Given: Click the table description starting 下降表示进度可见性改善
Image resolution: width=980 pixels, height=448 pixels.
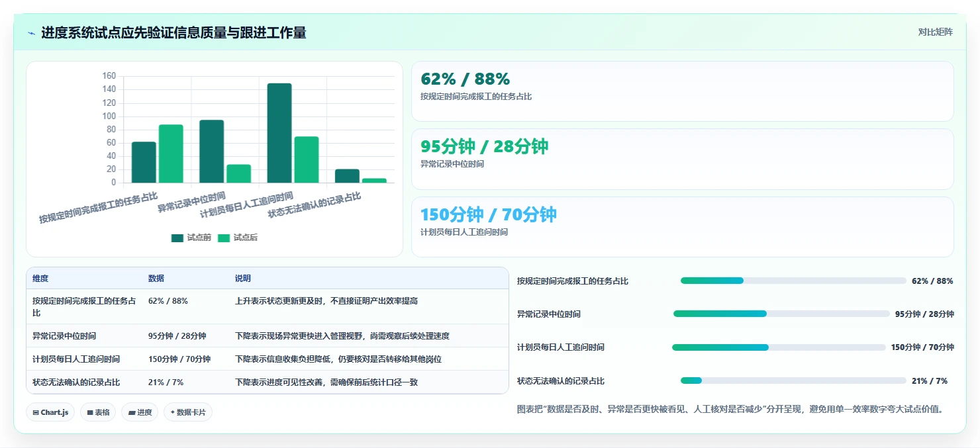Looking at the screenshot, I should [x=326, y=382].
